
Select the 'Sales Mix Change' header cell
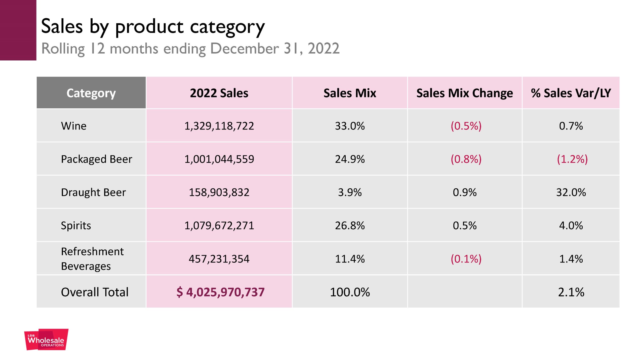click(465, 93)
